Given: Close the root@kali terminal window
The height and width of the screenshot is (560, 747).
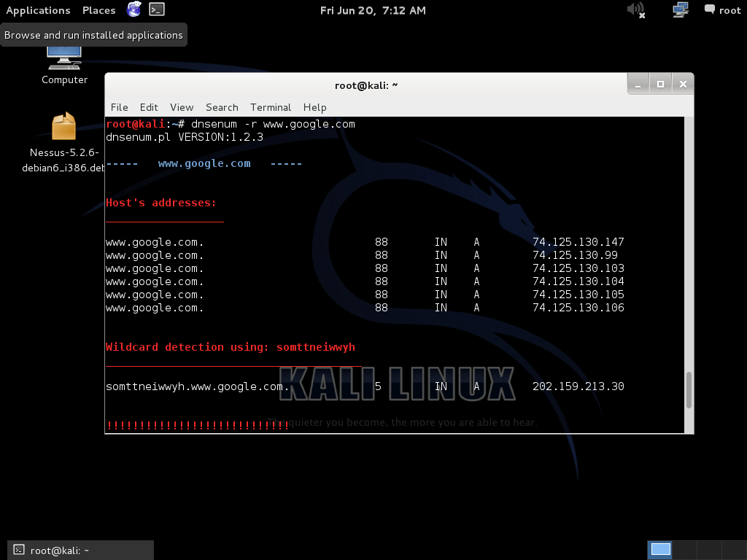Looking at the screenshot, I should pyautogui.click(x=683, y=85).
